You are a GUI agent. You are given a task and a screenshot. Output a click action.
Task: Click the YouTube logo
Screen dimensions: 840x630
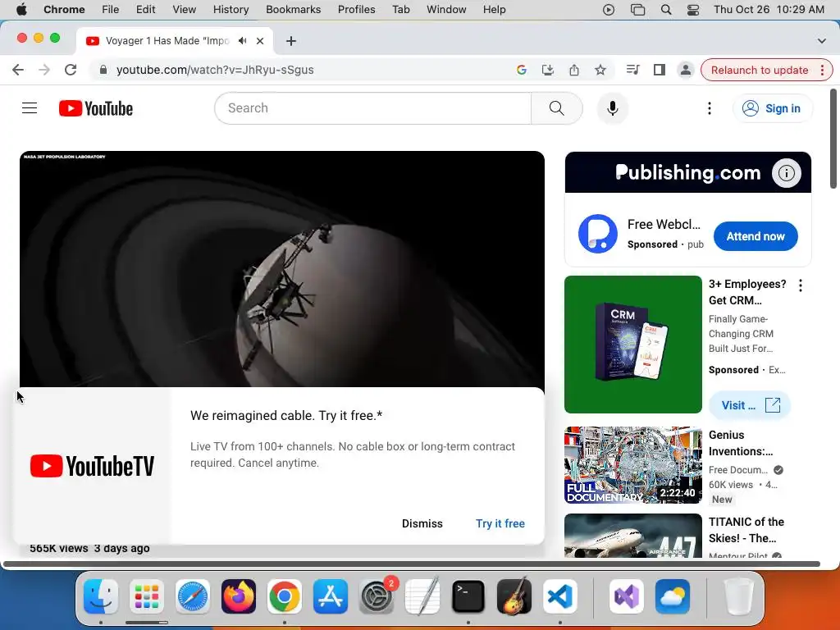pos(96,108)
